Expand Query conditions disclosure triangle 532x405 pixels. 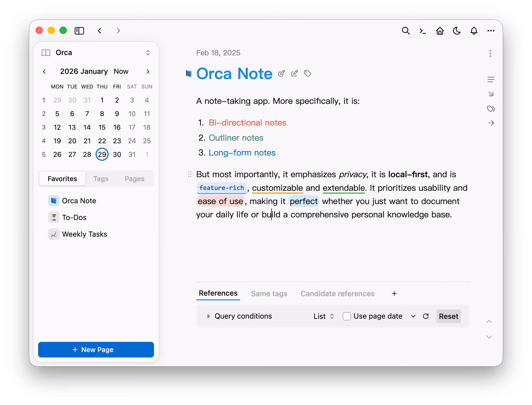[x=208, y=316]
